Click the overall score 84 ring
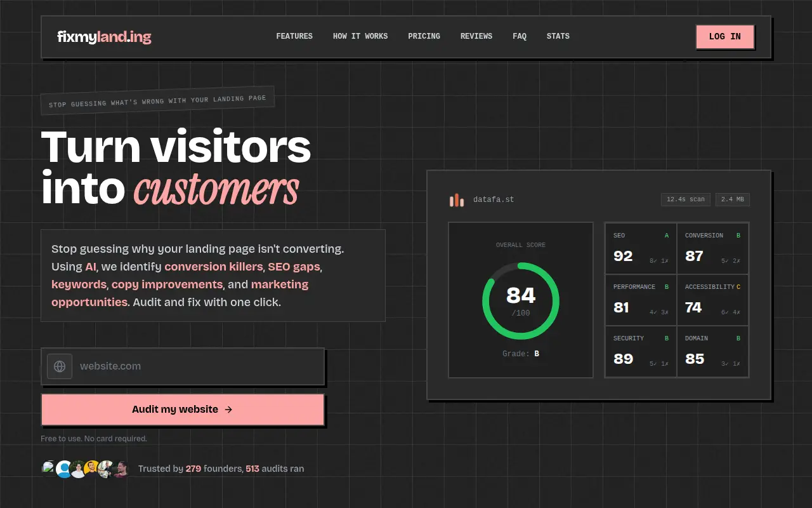The height and width of the screenshot is (508, 812). pos(521,300)
